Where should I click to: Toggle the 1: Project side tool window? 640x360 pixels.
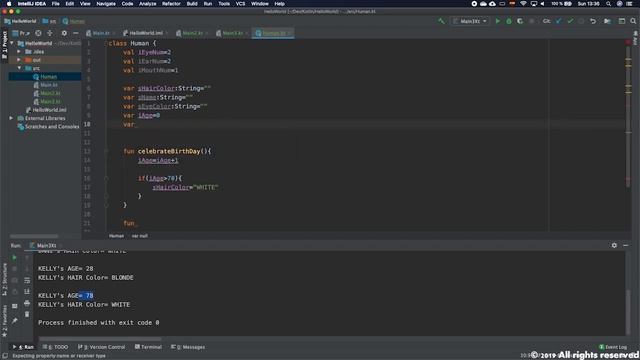[x=4, y=44]
